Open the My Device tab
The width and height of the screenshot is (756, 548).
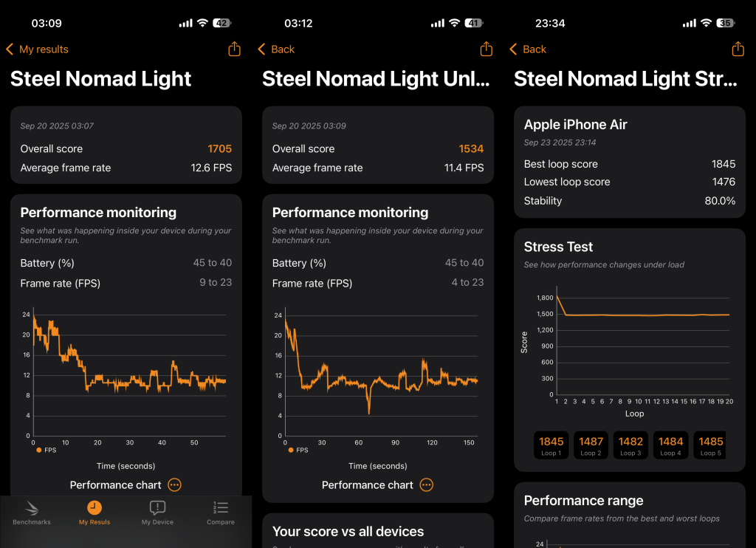coord(157,513)
